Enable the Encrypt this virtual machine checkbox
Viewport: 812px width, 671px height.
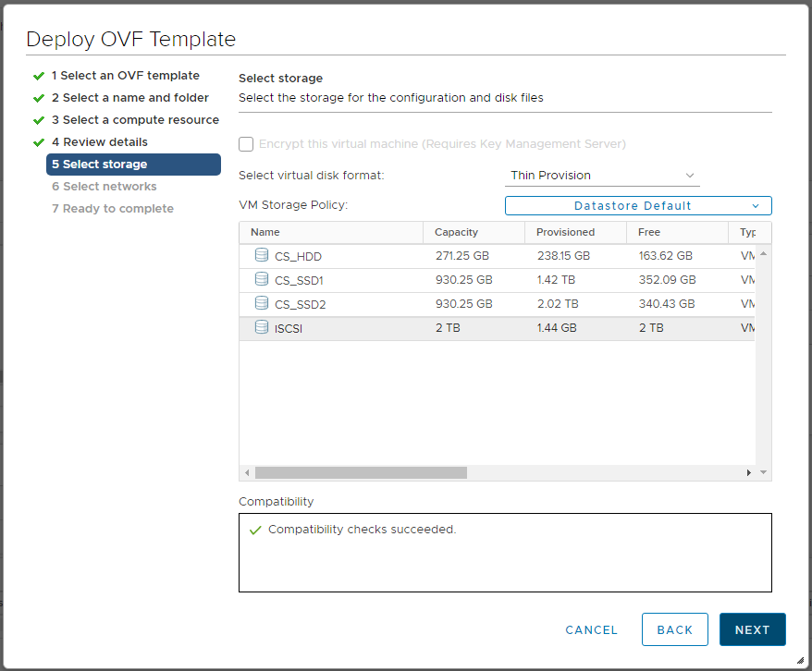pos(246,144)
